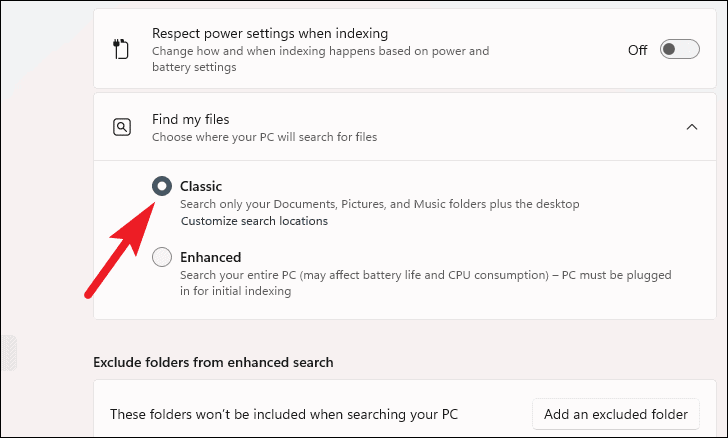Click Change how and when indexing happens text
The image size is (728, 438).
[x=320, y=59]
